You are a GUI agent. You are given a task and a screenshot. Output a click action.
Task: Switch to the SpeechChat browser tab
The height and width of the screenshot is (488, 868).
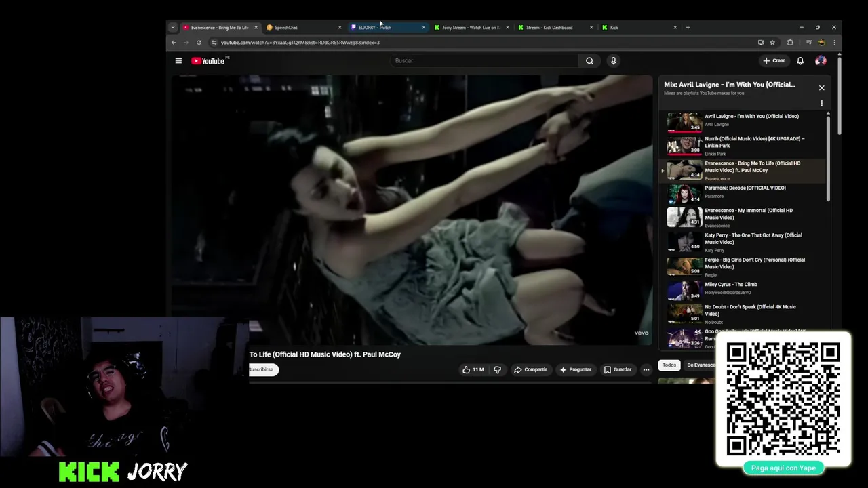tap(304, 28)
